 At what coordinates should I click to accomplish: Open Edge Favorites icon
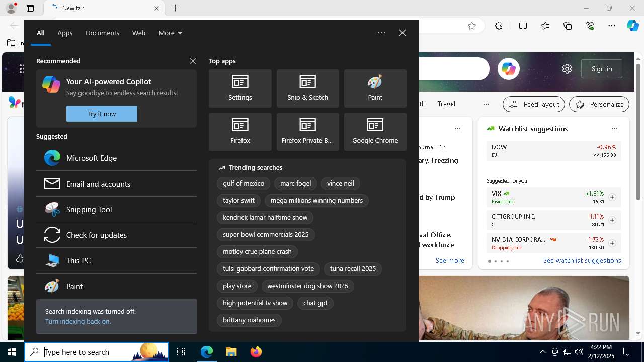pos(545,26)
